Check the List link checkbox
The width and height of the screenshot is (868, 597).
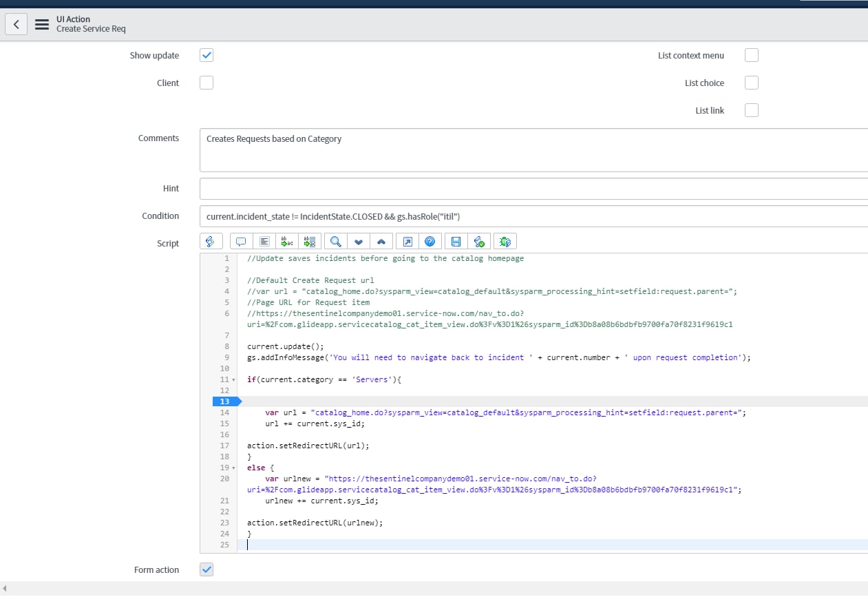point(752,110)
